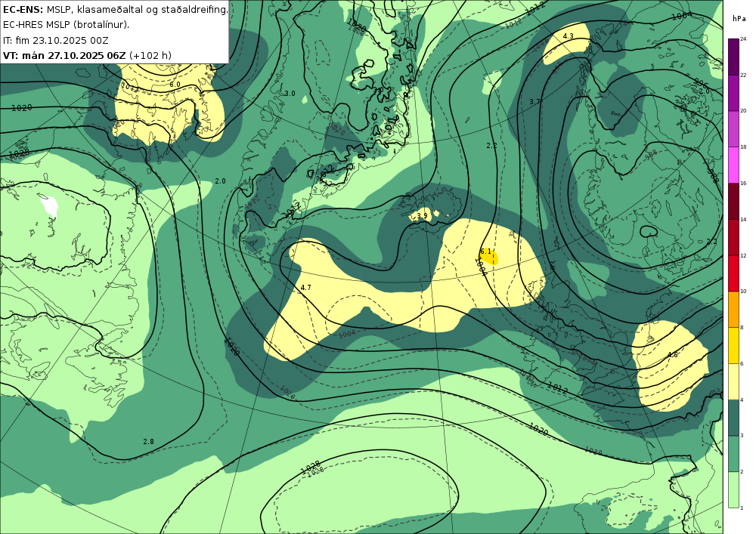756x534 pixels.
Task: Click the '3.7' spread value on the map
Action: (534, 102)
